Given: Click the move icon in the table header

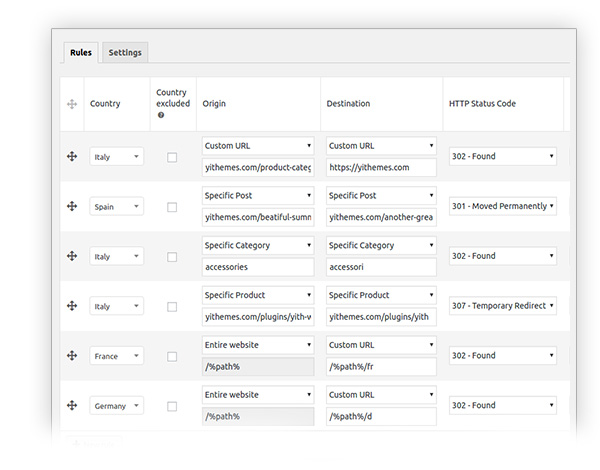Looking at the screenshot, I should click(x=72, y=104).
